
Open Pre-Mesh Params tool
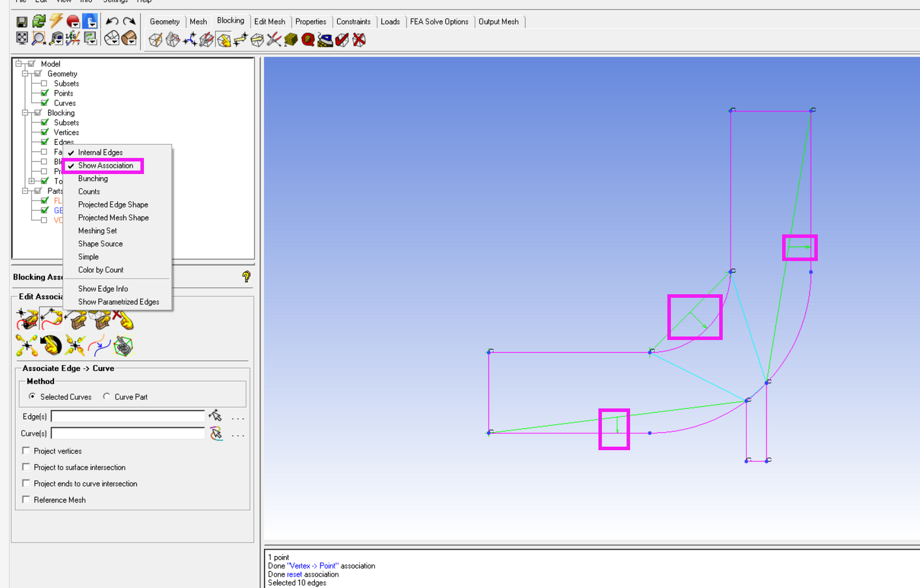291,40
